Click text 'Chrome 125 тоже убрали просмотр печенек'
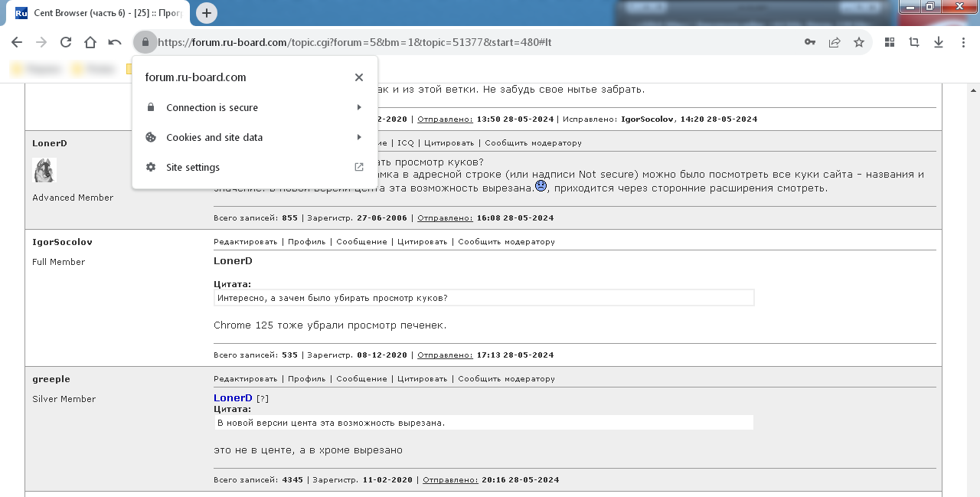 pyautogui.click(x=330, y=325)
